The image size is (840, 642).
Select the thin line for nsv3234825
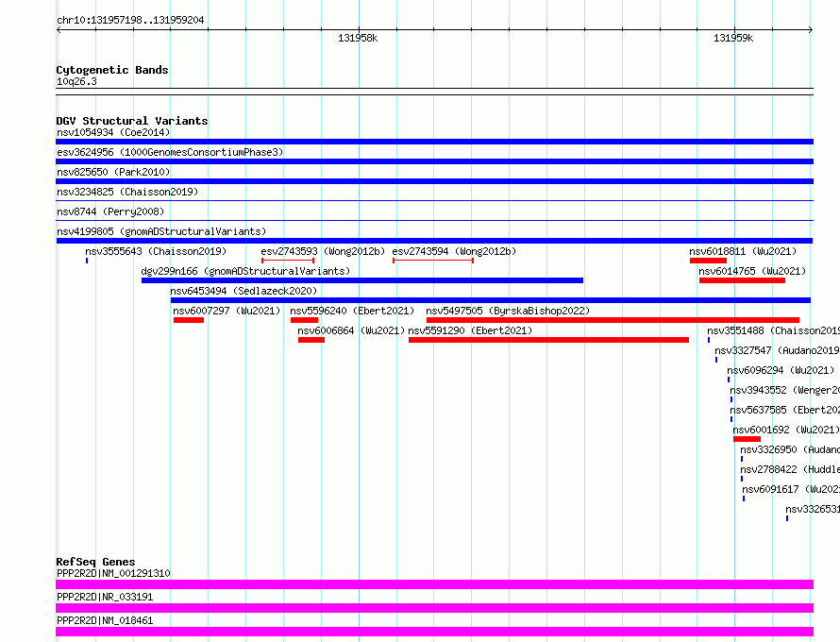(434, 201)
